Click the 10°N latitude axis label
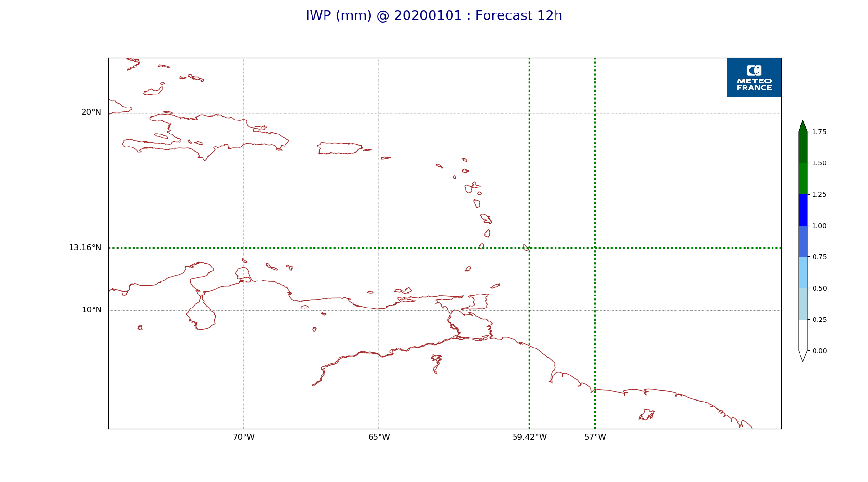 [x=92, y=310]
